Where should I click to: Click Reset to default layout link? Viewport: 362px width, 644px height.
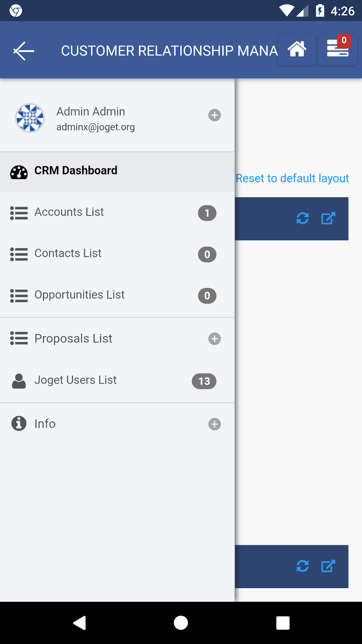coord(292,178)
